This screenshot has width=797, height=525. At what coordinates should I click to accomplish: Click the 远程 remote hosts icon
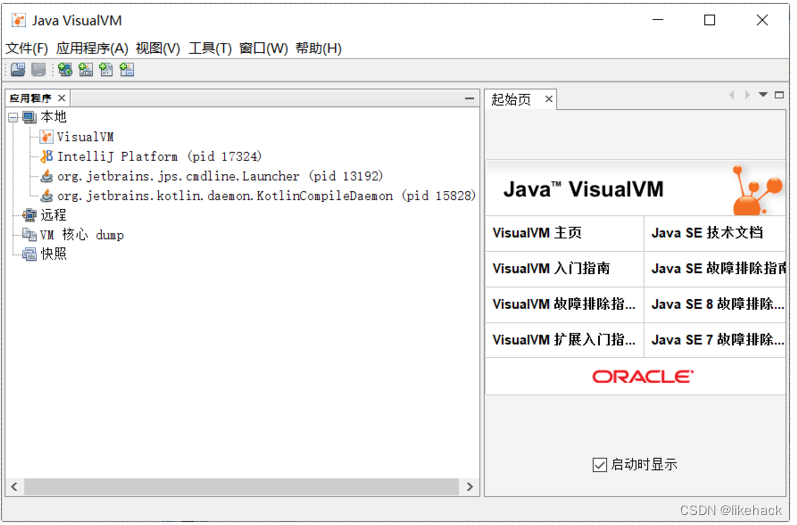point(29,215)
